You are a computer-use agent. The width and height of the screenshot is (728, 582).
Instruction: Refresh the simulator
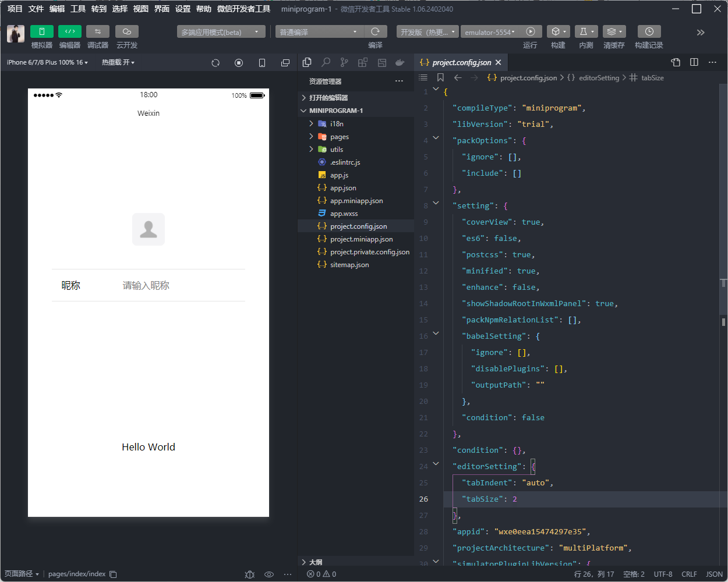coord(215,63)
